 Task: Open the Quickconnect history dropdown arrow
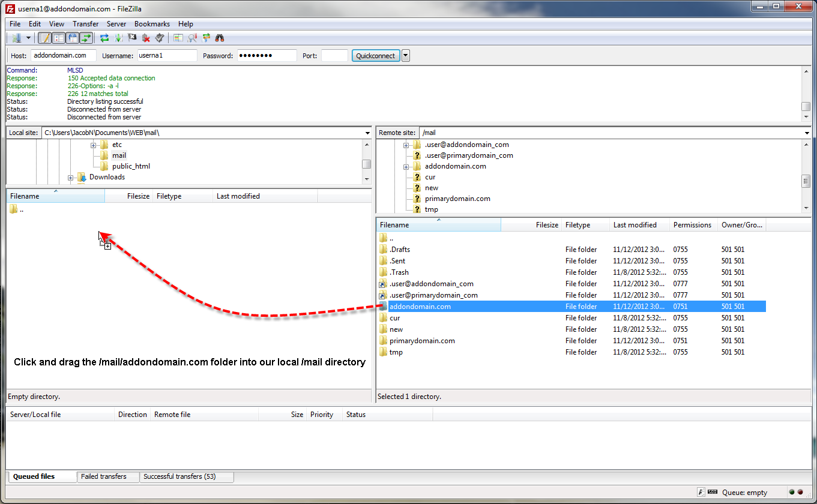[406, 56]
